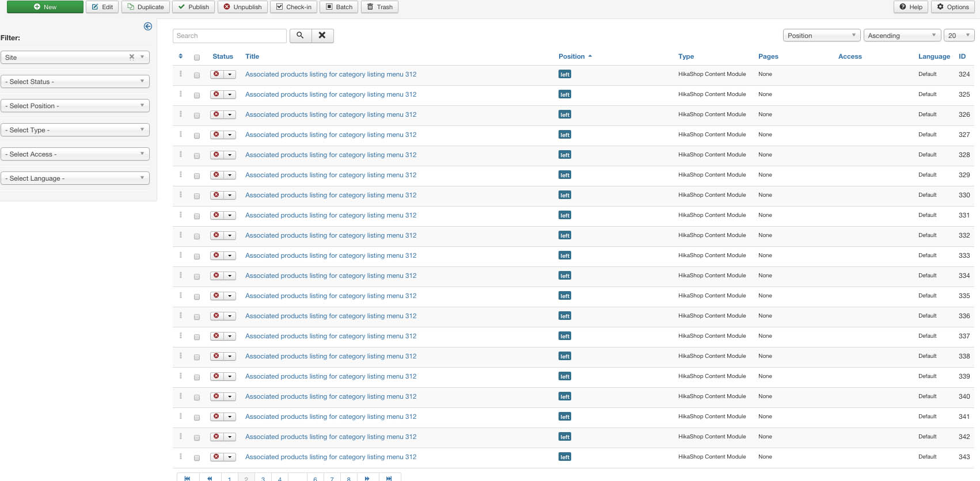Image resolution: width=980 pixels, height=481 pixels.
Task: Go to the previous page of results
Action: coord(210,478)
